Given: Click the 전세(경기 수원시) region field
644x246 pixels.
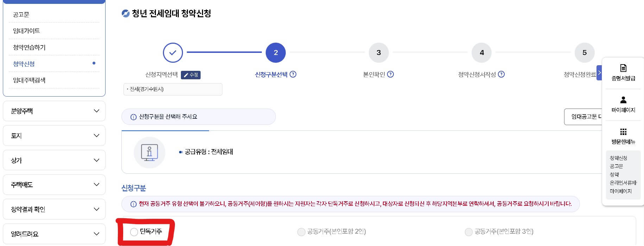Looking at the screenshot, I should click(172, 89).
